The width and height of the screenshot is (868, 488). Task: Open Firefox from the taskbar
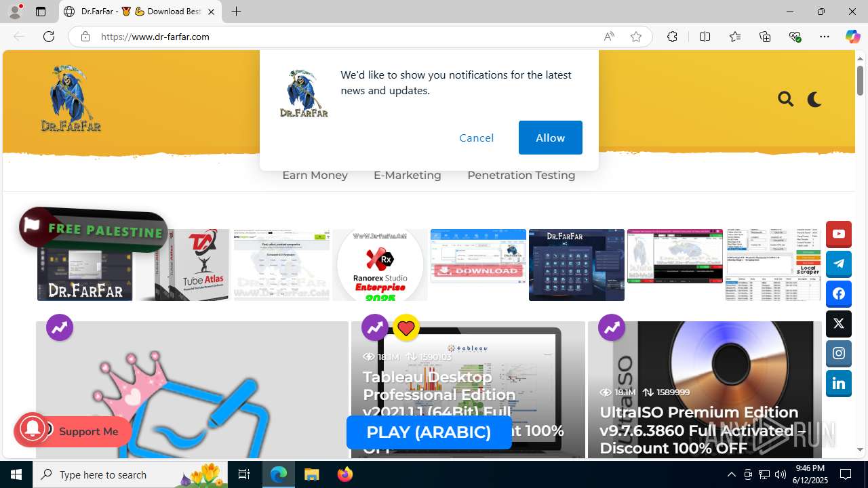coord(345,474)
